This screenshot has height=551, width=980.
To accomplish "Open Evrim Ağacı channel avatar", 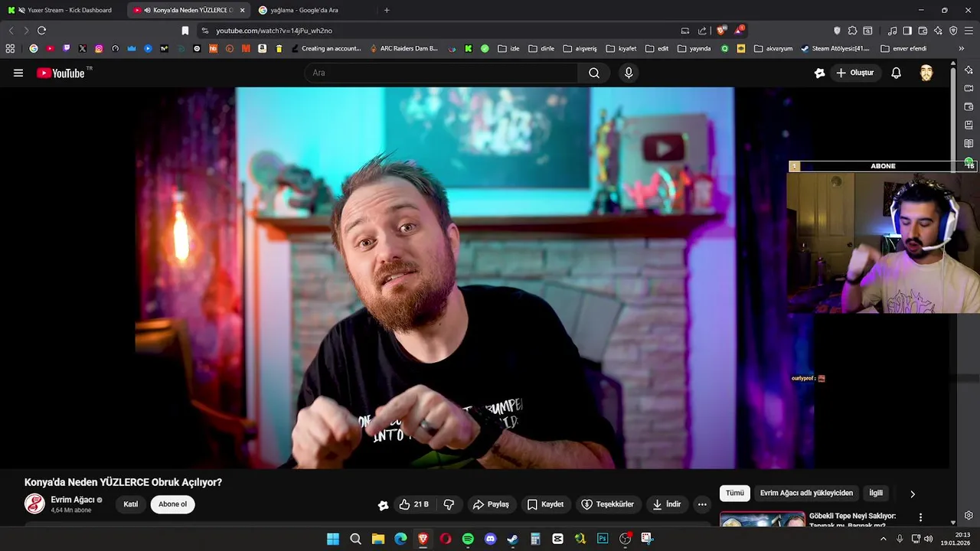I will (34, 504).
